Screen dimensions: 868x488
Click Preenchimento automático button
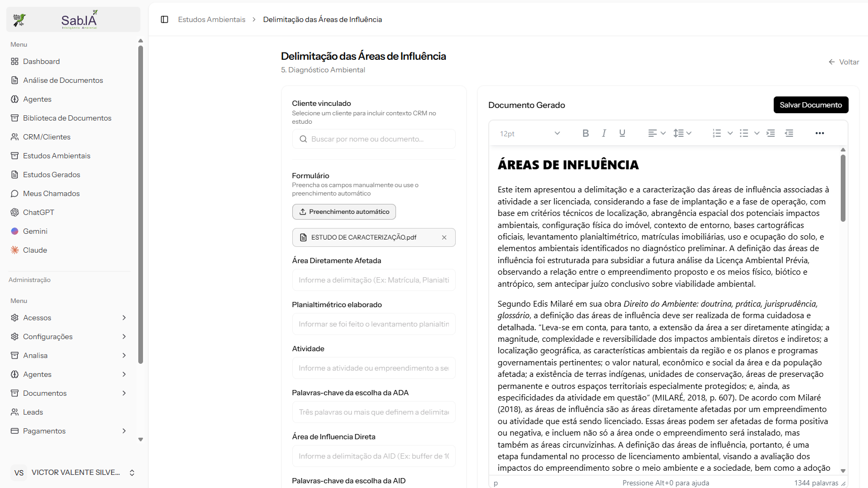point(344,212)
